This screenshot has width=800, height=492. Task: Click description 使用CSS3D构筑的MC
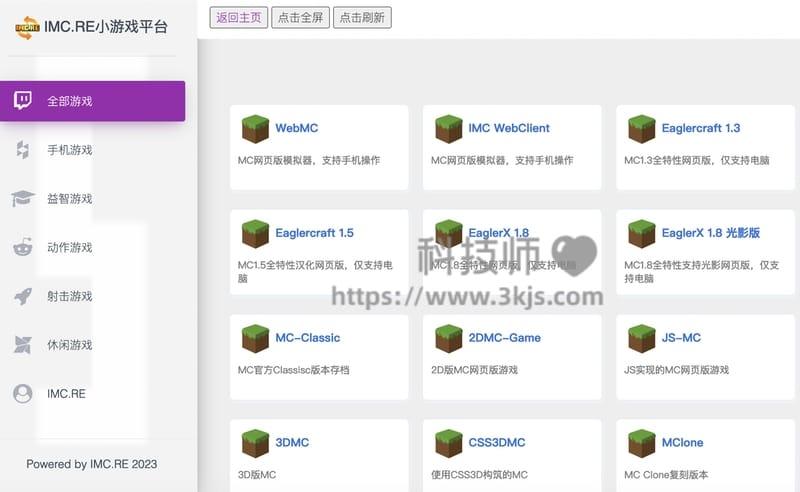click(x=479, y=475)
